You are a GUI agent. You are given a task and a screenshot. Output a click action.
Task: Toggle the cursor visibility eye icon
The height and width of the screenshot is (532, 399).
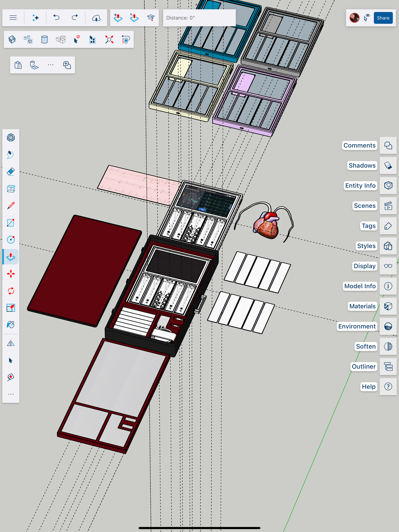(x=367, y=18)
